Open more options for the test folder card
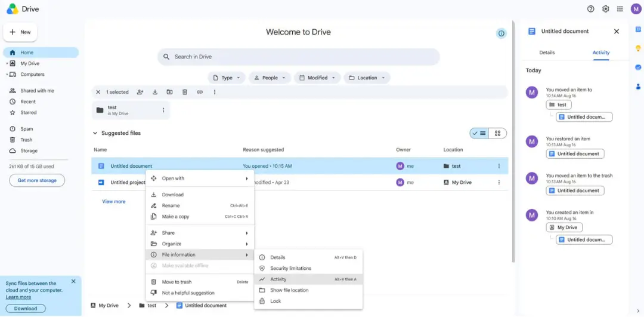This screenshot has width=644, height=317. [x=163, y=110]
